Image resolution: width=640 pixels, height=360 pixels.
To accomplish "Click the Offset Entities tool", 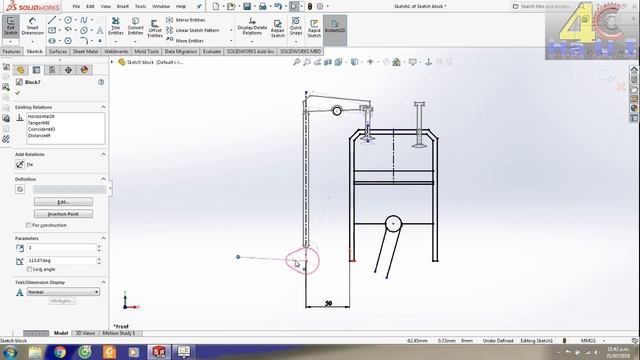I will pos(155,29).
